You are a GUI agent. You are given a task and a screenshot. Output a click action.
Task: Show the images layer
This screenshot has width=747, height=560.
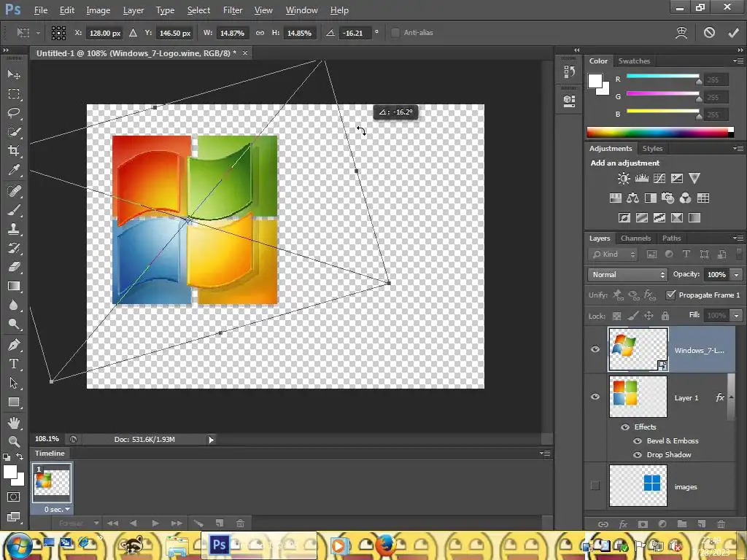coord(595,486)
